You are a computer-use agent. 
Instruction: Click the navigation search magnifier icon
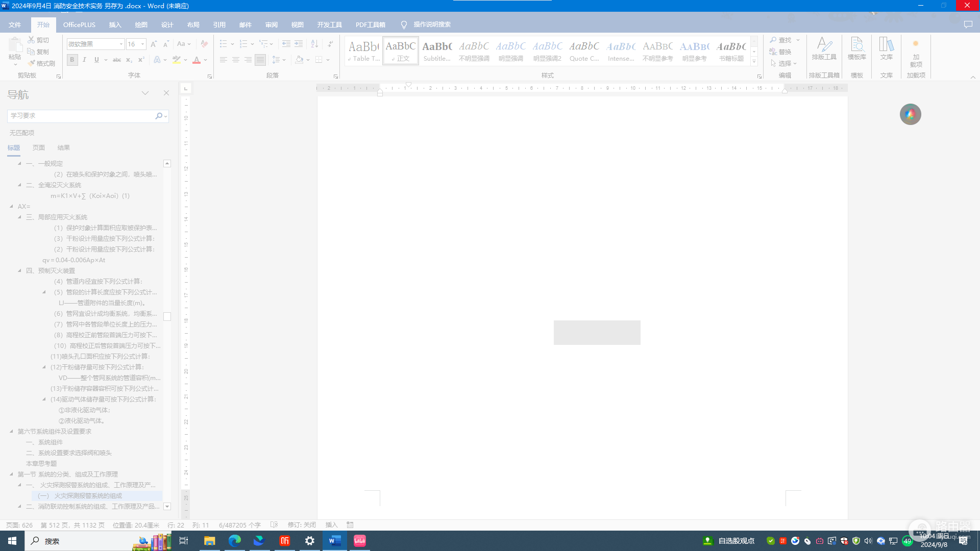(159, 116)
